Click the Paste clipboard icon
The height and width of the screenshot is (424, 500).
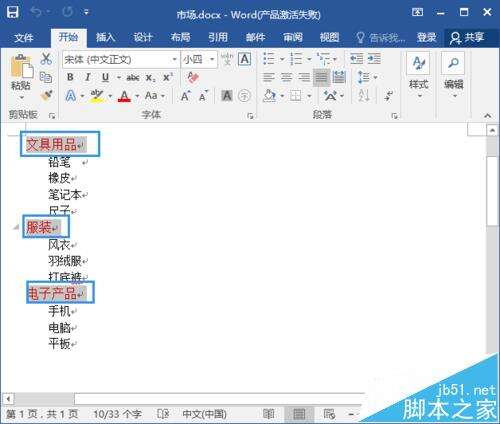click(x=21, y=66)
